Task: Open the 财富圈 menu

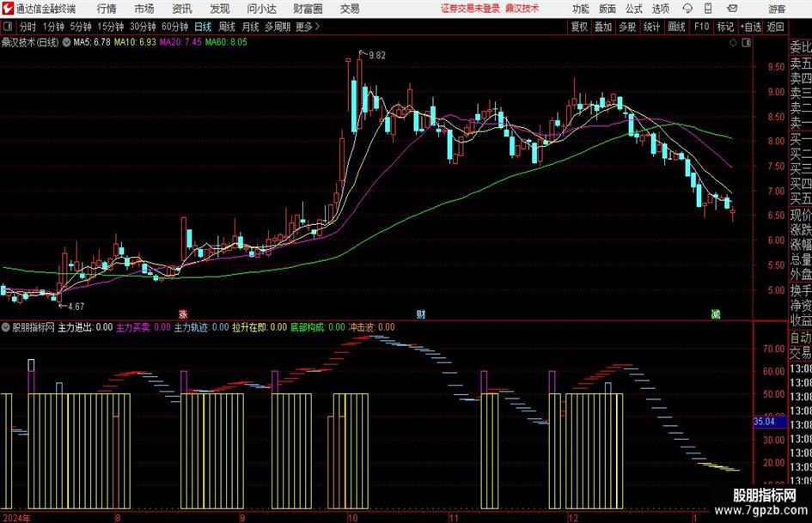Action: [x=308, y=9]
